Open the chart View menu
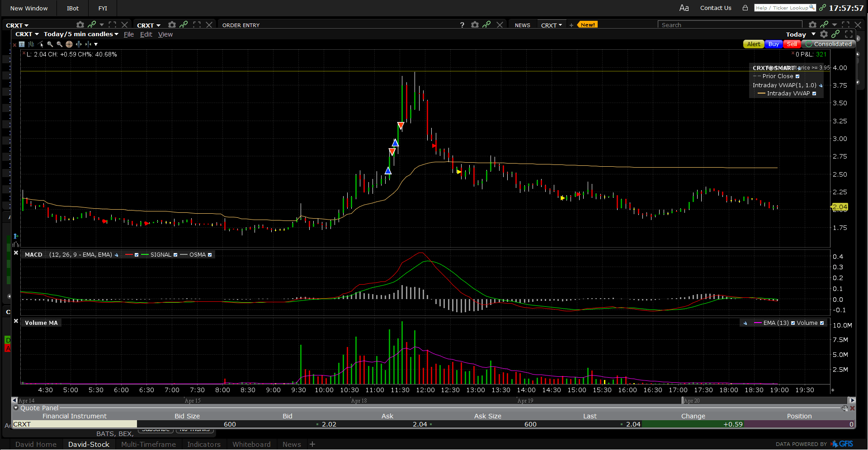 coord(165,34)
